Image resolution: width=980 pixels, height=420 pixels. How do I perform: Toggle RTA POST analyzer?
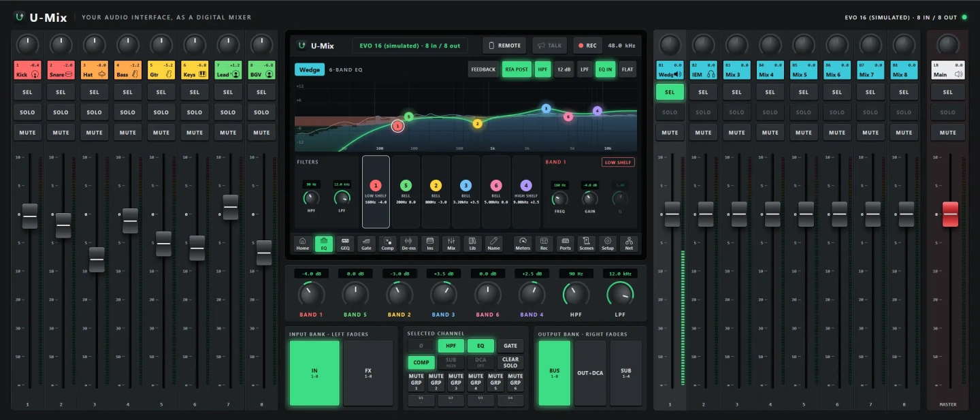tap(516, 69)
